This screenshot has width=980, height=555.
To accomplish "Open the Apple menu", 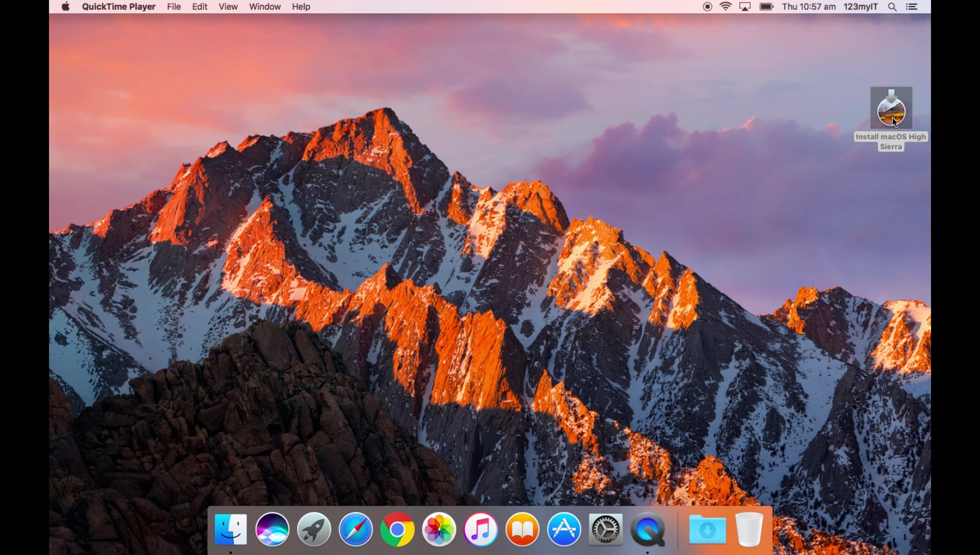I will point(66,6).
